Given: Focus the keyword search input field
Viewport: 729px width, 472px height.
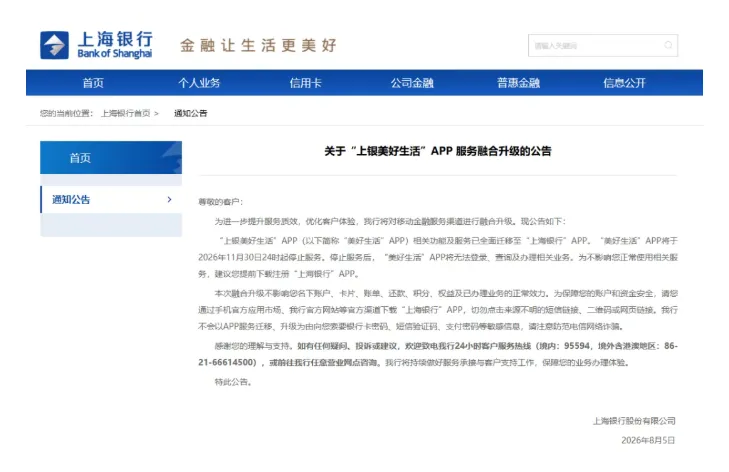Looking at the screenshot, I should pos(603,46).
